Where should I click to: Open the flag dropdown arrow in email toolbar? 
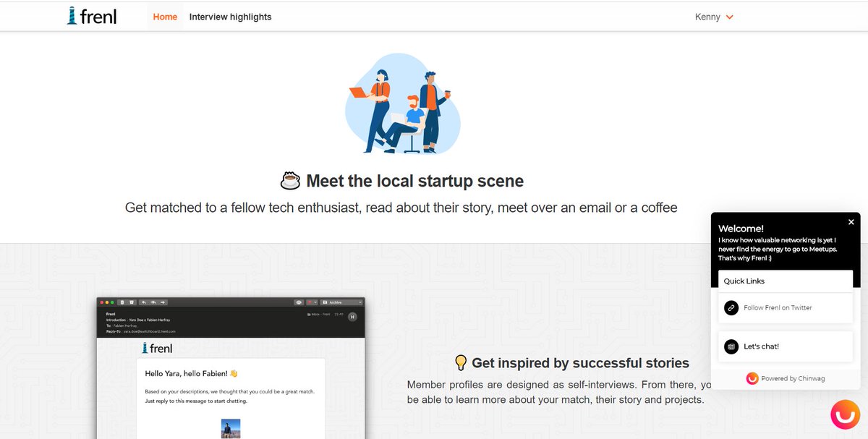pyautogui.click(x=316, y=302)
